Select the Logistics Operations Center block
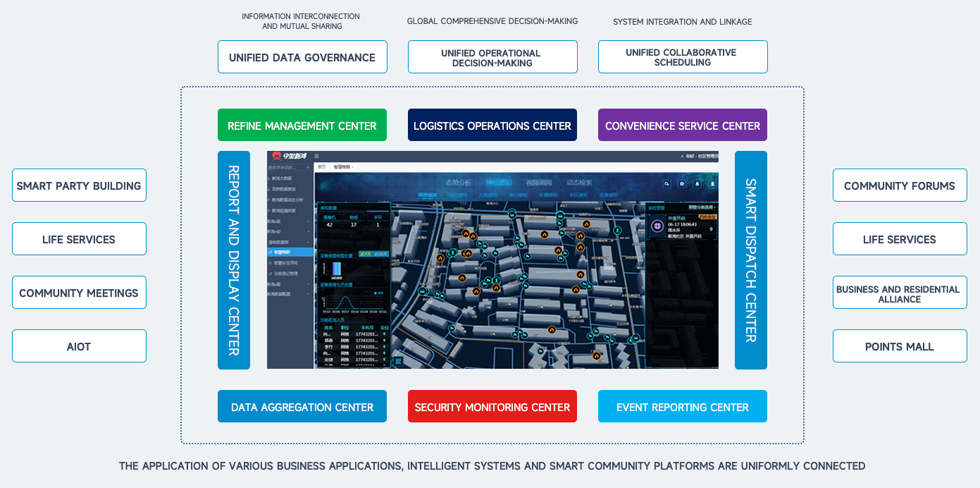Image resolution: width=980 pixels, height=488 pixels. [x=492, y=126]
